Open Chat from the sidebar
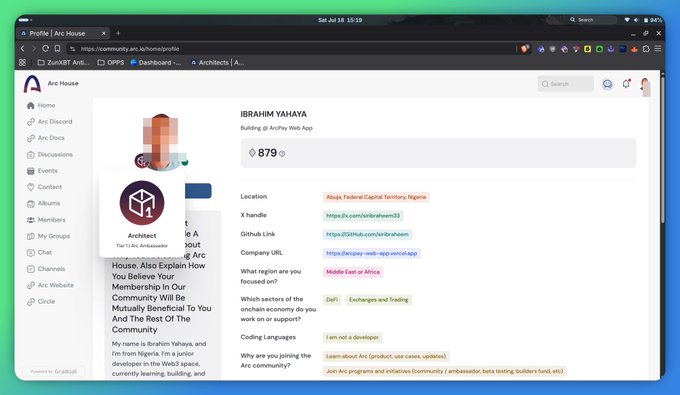Image resolution: width=680 pixels, height=395 pixels. (39, 252)
